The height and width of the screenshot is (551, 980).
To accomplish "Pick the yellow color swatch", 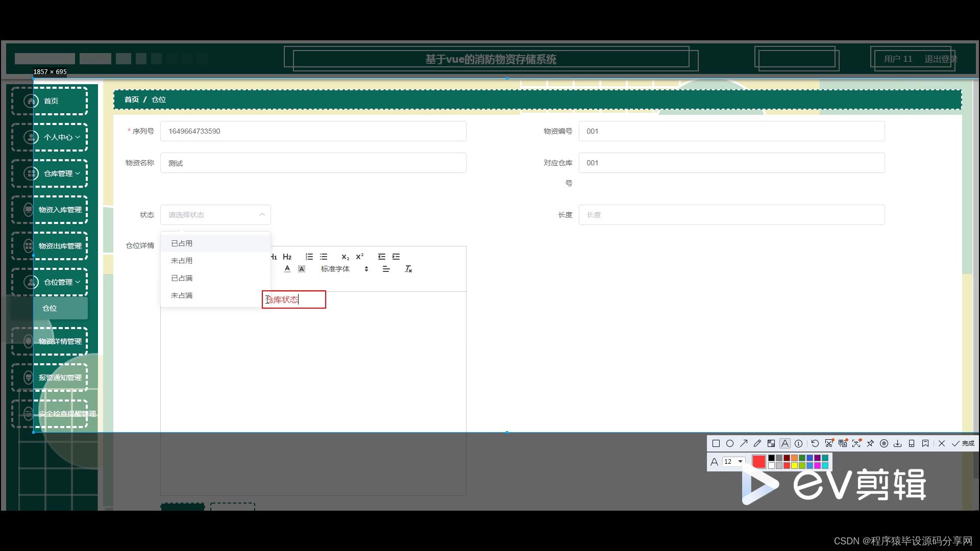I will (x=794, y=465).
